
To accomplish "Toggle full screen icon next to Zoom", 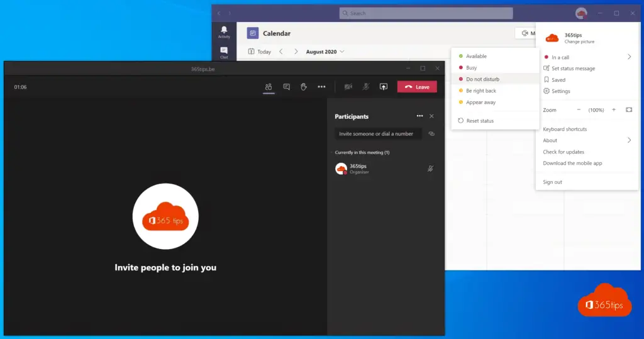I will tap(629, 109).
